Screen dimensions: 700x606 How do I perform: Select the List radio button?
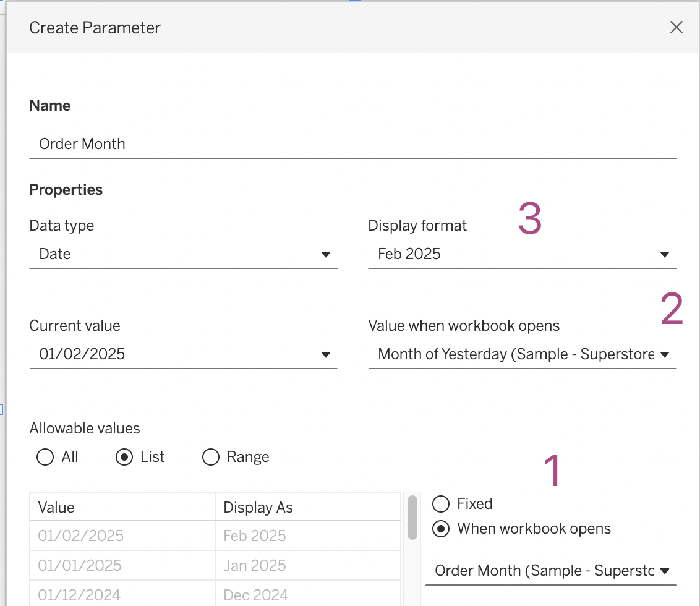(x=124, y=457)
